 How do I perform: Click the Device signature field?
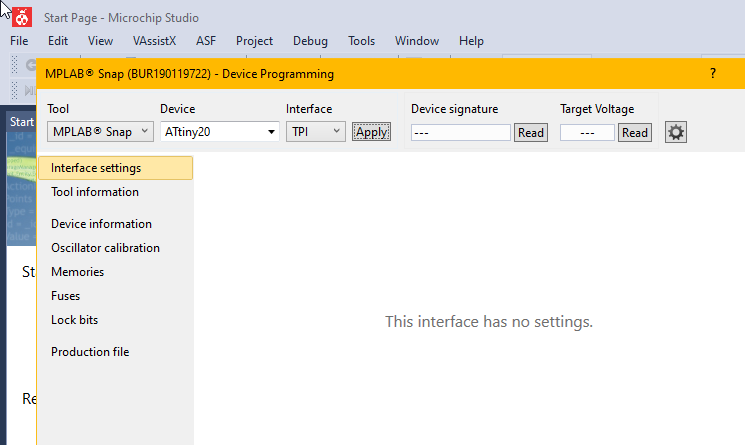(x=460, y=133)
